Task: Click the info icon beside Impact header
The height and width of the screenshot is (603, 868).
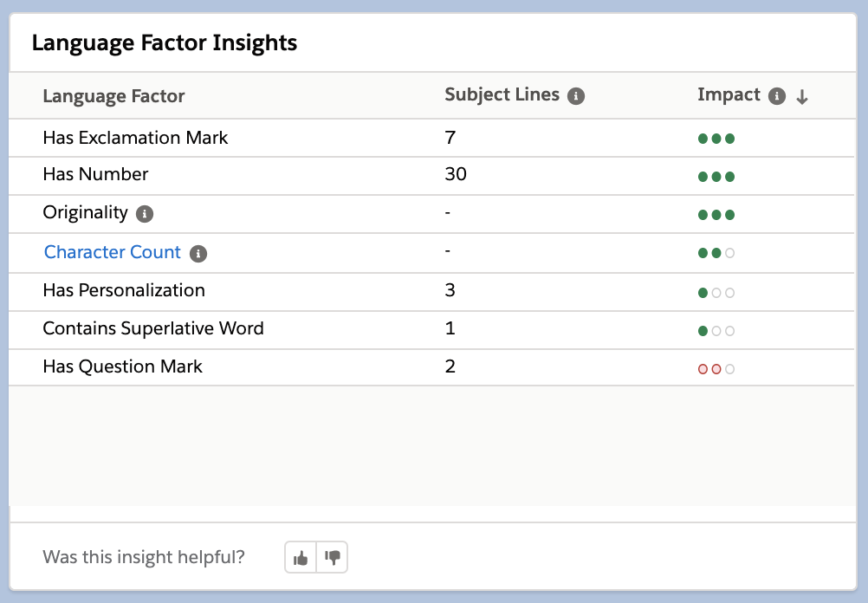Action: tap(777, 95)
